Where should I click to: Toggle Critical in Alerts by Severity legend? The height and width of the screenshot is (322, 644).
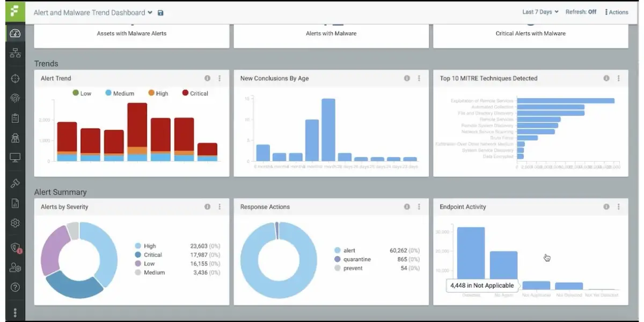[x=149, y=255]
